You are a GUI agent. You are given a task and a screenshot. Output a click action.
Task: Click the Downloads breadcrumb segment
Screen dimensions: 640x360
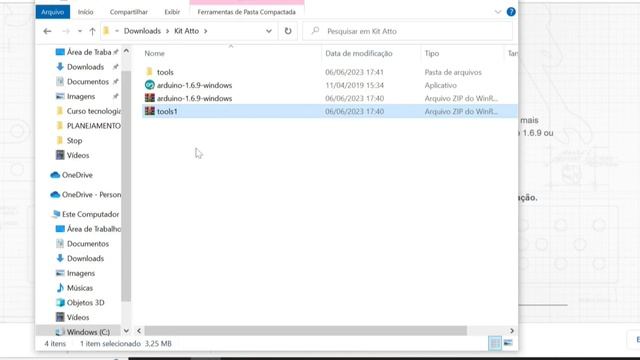coord(142,31)
